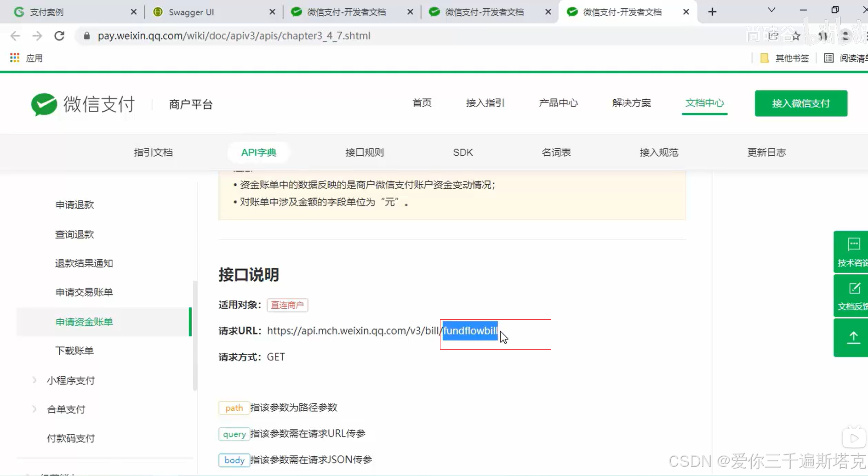Go to 首页 in top navigation

422,103
